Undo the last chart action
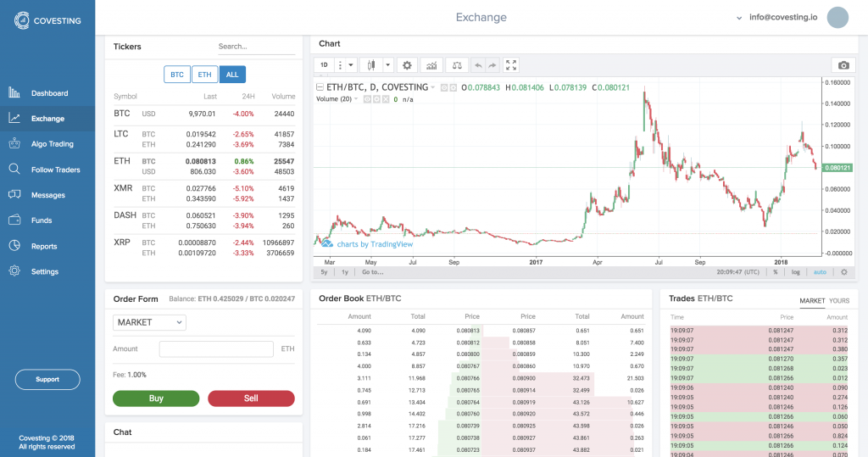The image size is (868, 457). point(478,65)
